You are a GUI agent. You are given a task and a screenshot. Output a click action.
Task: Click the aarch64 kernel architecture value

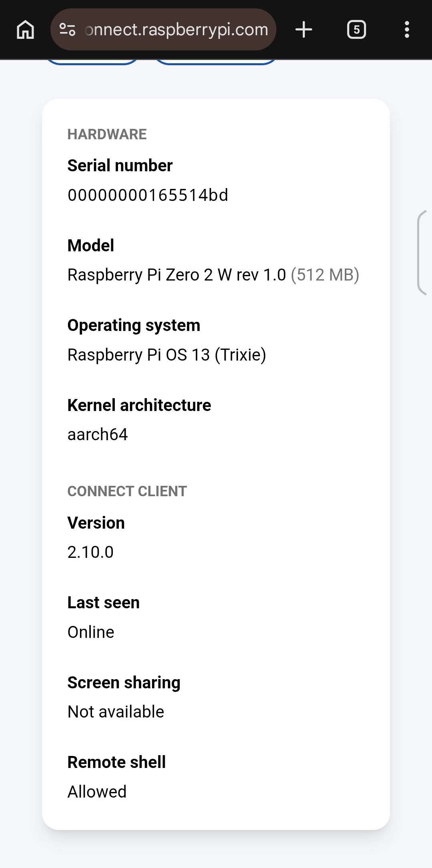[x=98, y=435]
